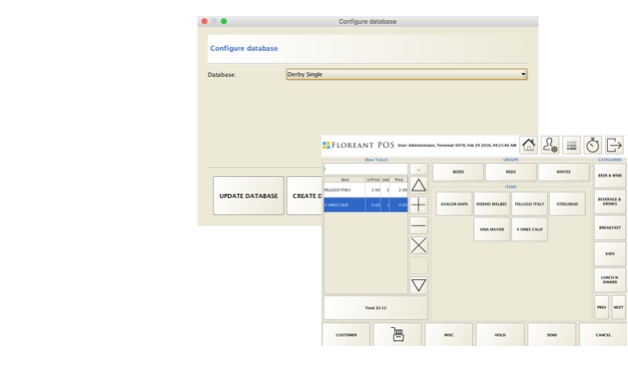Screen dimensions: 628x373
Task: Click the stopwatch clock-out icon
Action: point(593,145)
